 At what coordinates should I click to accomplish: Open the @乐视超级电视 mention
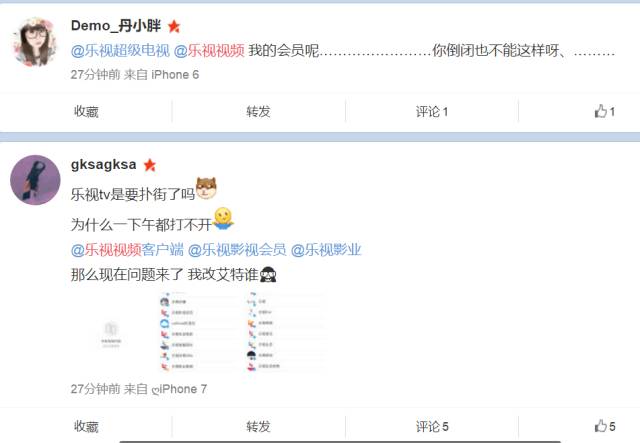coord(120,51)
